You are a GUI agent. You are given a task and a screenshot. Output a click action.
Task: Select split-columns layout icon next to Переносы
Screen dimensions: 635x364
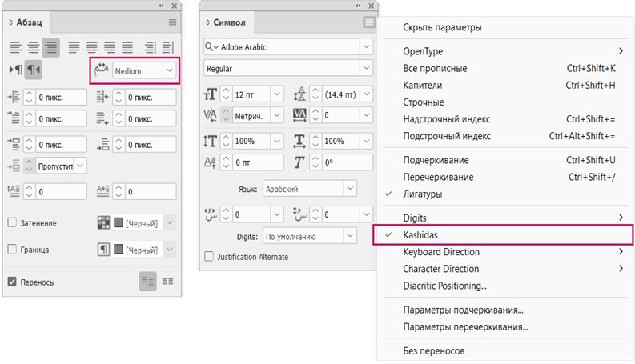167,282
